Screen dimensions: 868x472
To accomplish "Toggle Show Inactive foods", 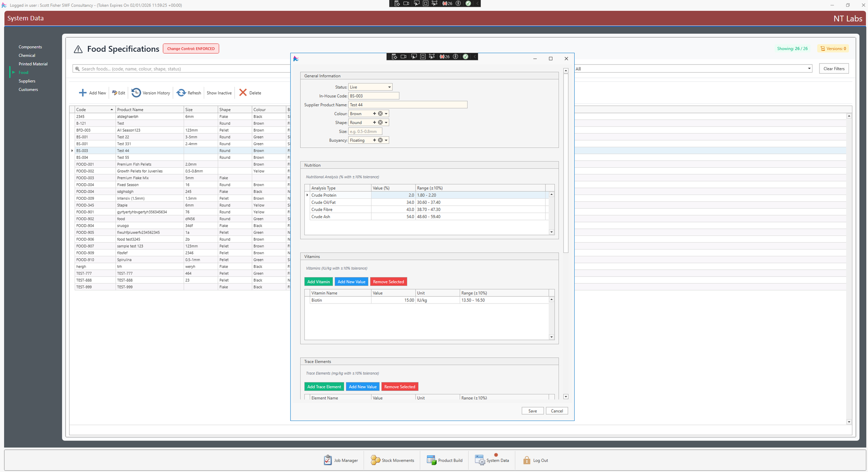I will pos(219,92).
